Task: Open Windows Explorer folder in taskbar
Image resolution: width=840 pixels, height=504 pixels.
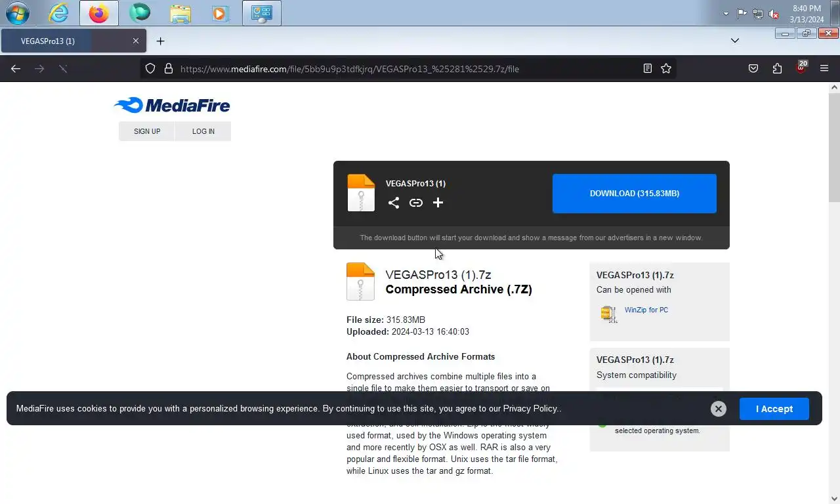Action: [180, 13]
